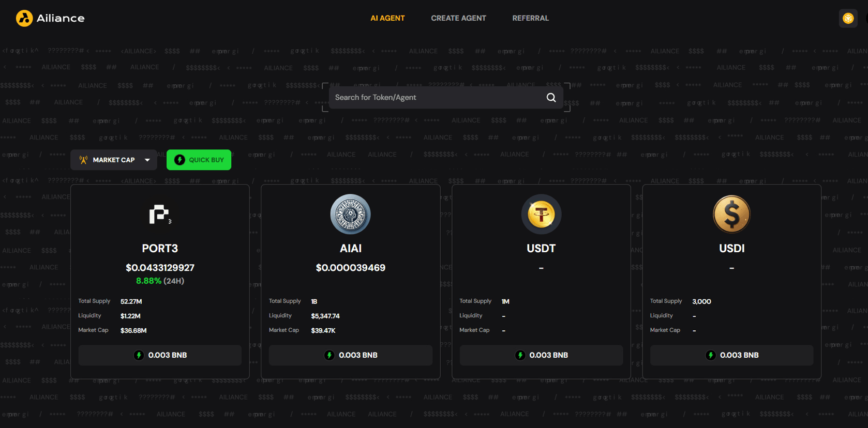Click the USDI token logo

point(731,214)
